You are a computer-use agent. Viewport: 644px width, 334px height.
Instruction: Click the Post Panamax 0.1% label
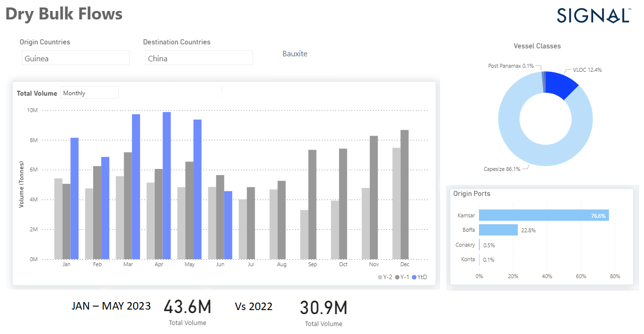tap(511, 66)
